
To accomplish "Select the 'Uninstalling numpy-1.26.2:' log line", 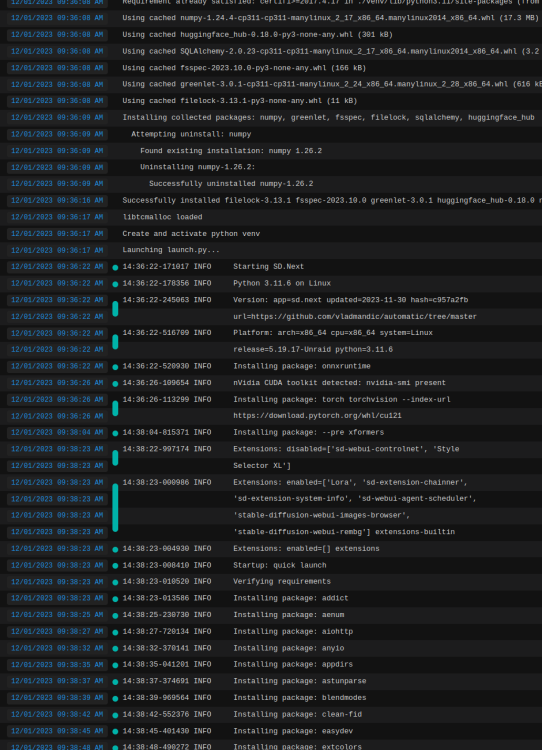I will click(x=198, y=167).
